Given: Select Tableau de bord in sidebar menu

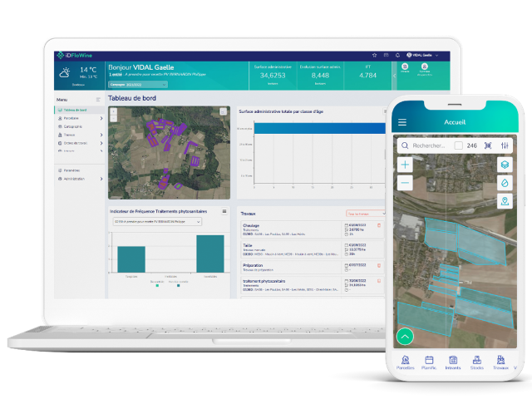Looking at the screenshot, I should click(x=76, y=110).
